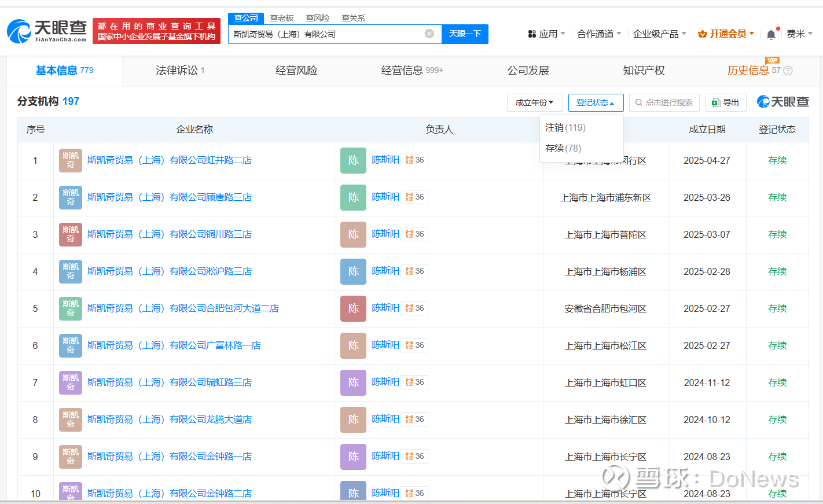Click 陈 avatar in row 2

click(353, 197)
